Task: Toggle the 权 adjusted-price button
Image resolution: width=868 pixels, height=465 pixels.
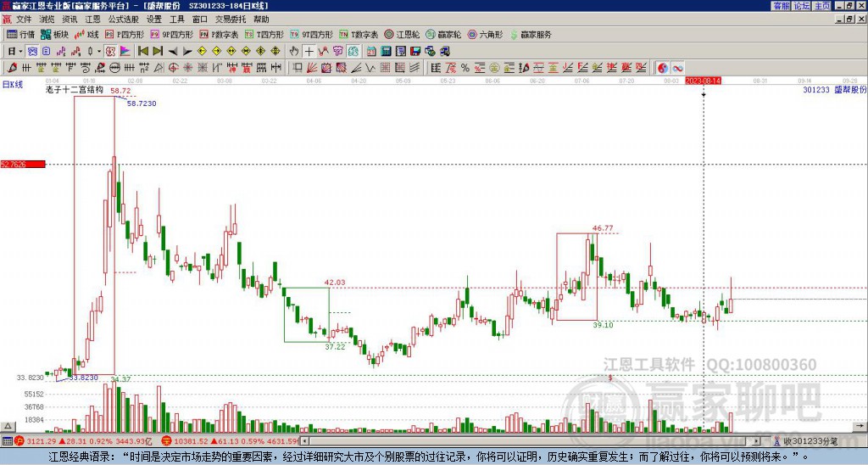Action: pyautogui.click(x=110, y=52)
